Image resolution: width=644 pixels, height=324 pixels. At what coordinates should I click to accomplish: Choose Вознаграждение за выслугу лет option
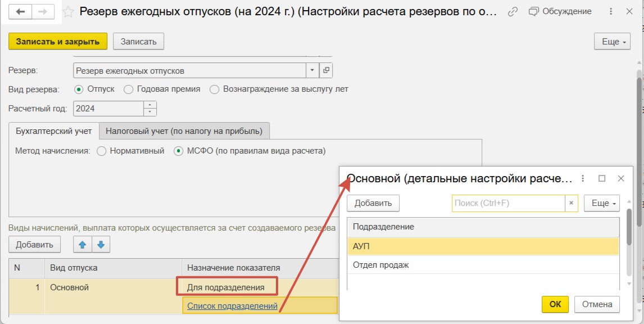pyautogui.click(x=214, y=89)
